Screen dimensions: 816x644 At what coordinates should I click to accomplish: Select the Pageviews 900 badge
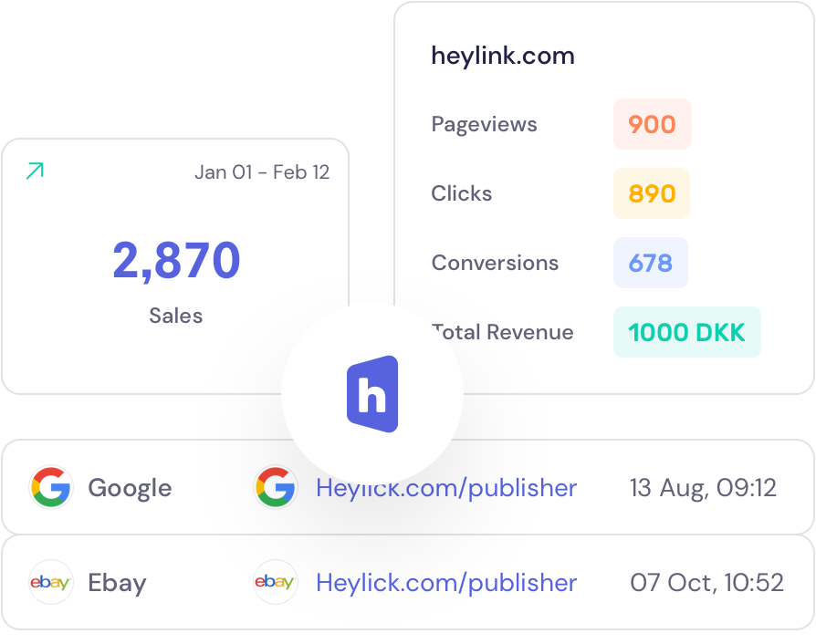tap(652, 124)
